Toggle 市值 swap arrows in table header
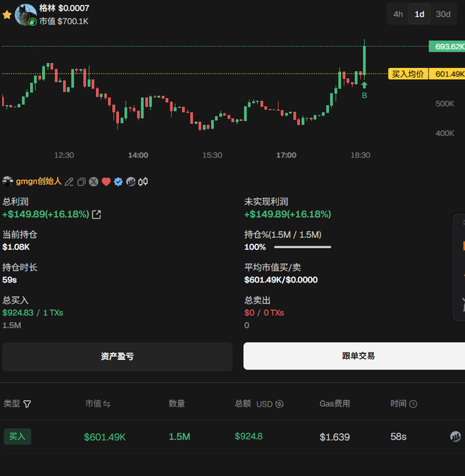Screen dimensions: 465x476 107,404
